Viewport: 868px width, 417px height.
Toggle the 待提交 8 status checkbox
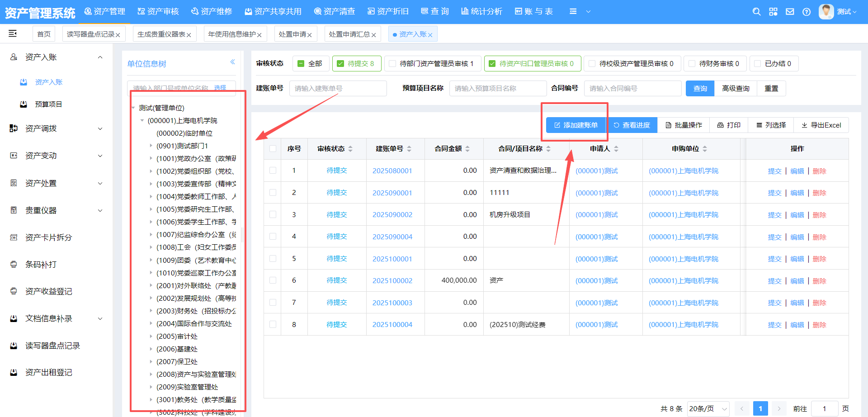341,64
